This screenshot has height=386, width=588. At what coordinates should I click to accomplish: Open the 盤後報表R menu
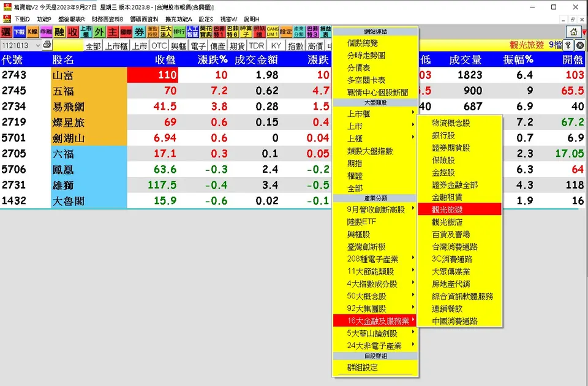(72, 19)
